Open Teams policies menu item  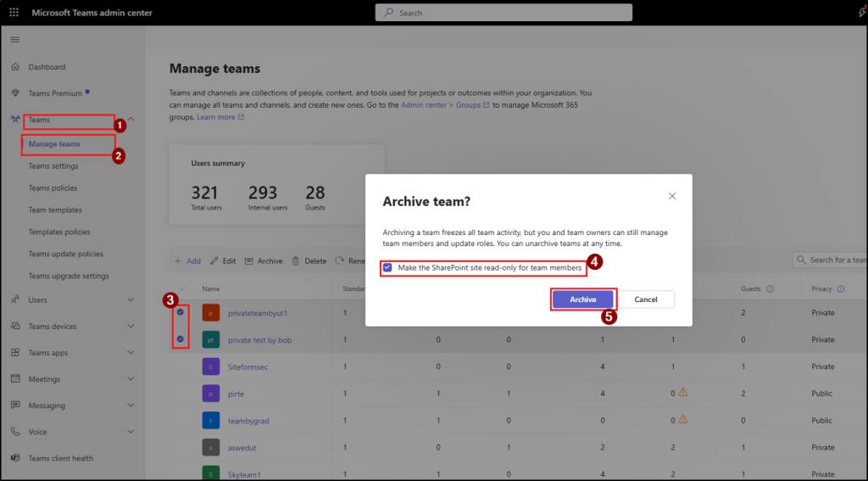pos(53,188)
